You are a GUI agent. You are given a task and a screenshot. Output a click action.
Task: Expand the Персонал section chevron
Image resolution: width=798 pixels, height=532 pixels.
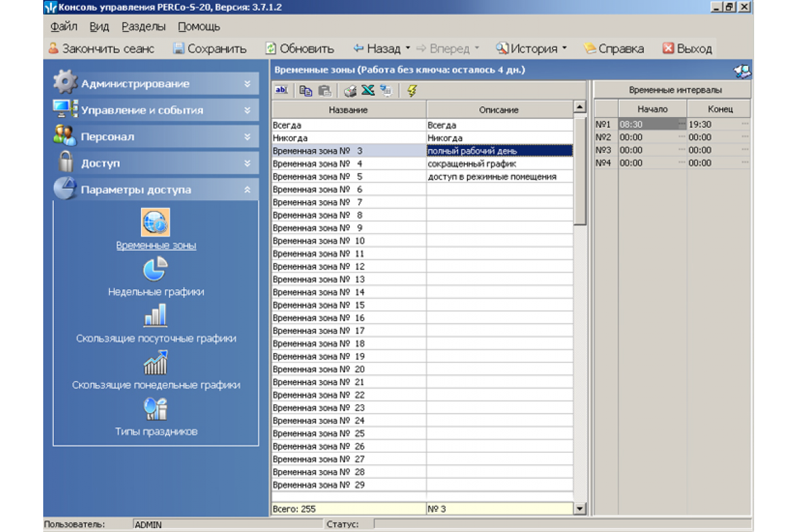coord(247,137)
